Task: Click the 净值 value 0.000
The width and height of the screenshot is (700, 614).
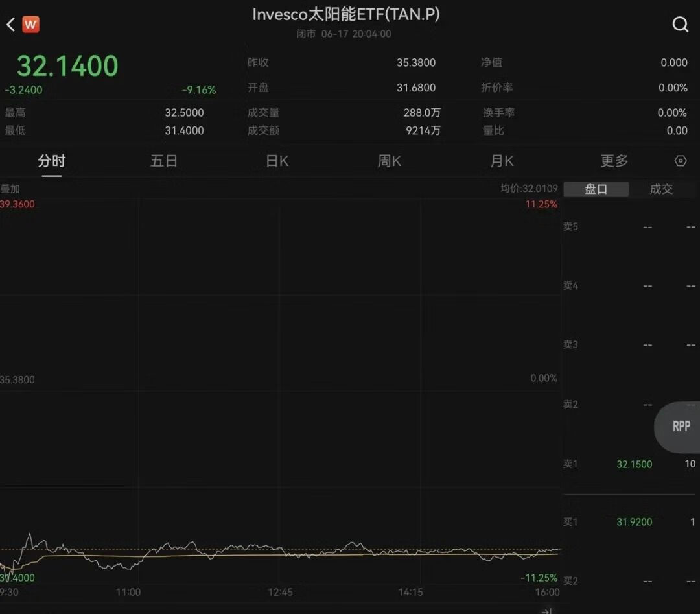Action: [x=674, y=62]
